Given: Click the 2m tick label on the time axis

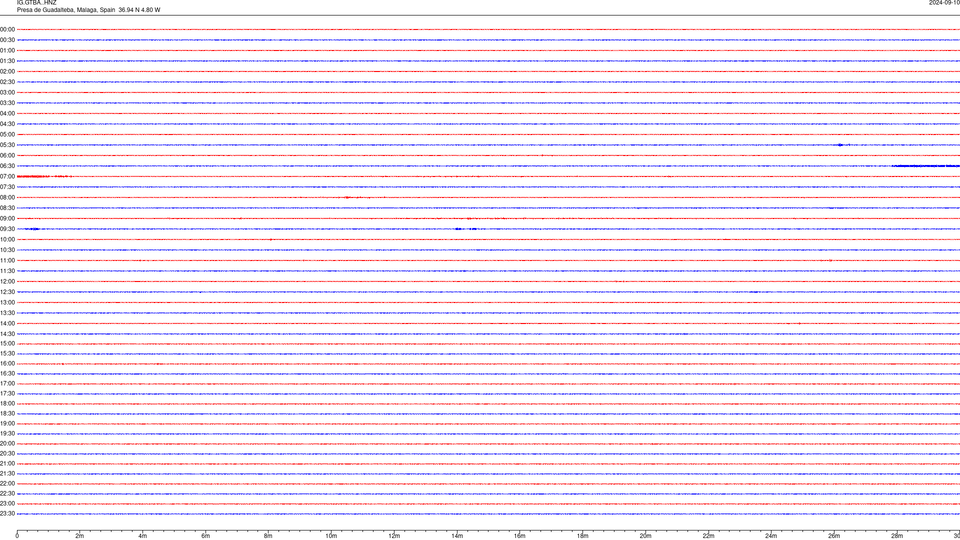Looking at the screenshot, I should pyautogui.click(x=80, y=536).
